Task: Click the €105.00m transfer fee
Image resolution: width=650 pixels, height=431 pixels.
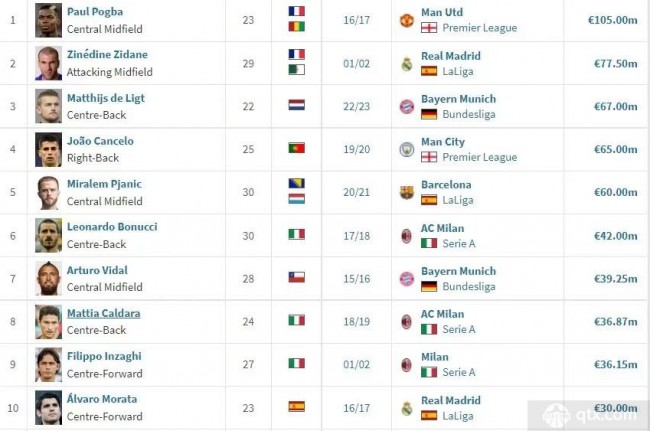Action: point(613,20)
